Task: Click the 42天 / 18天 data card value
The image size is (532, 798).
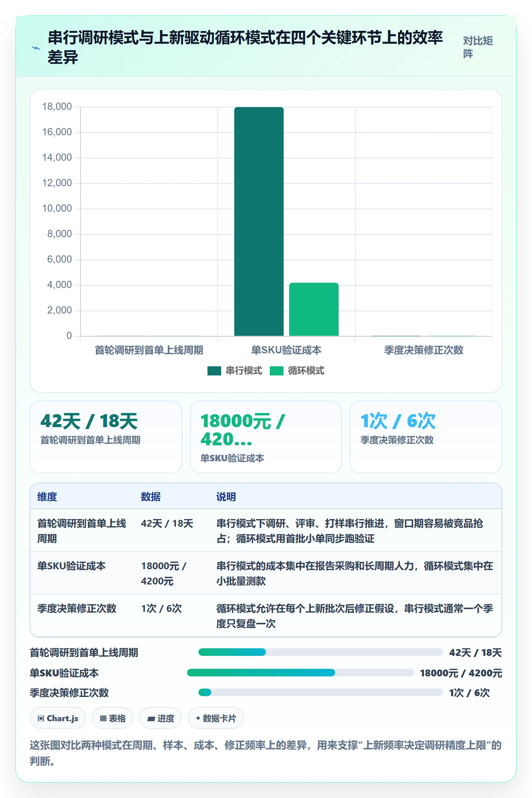Action: pos(89,421)
